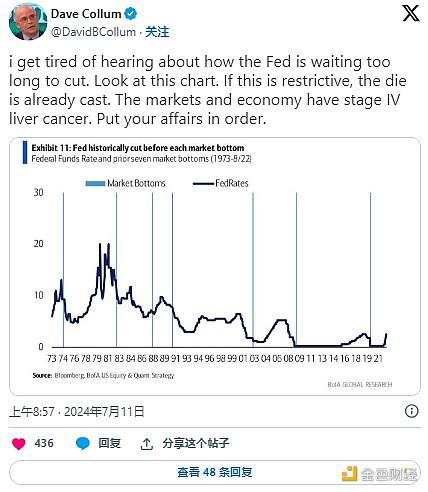Click the 金色财经 watermark logo
The image size is (428, 492).
[x=380, y=474]
